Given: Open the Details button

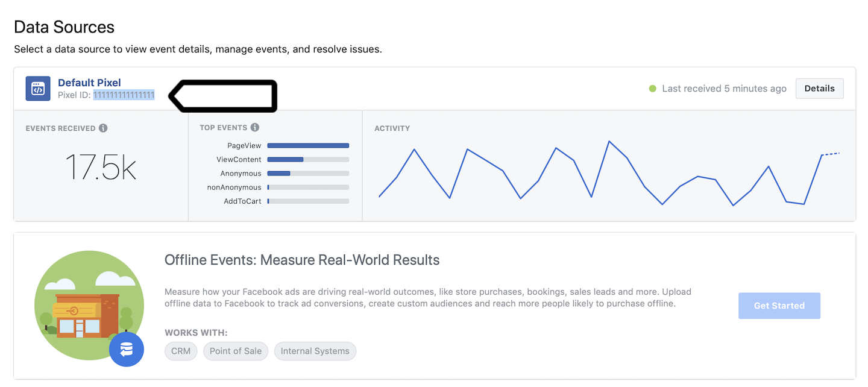Looking at the screenshot, I should (820, 89).
